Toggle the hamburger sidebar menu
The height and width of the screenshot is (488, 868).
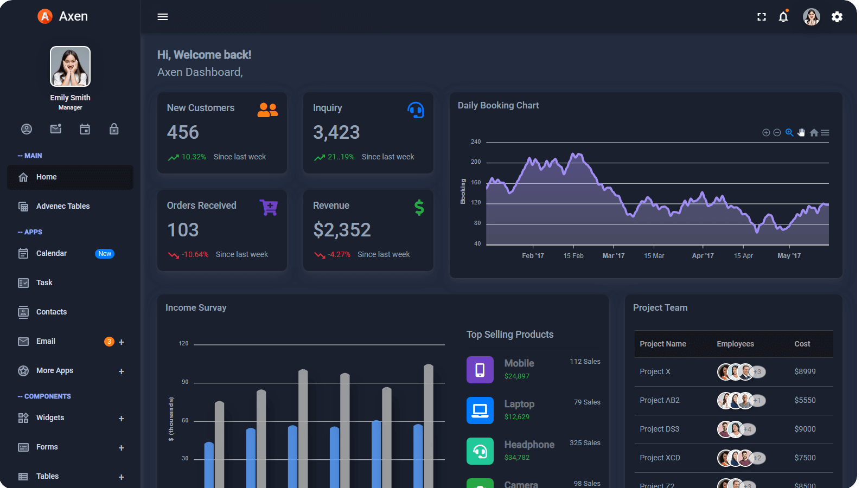point(163,17)
